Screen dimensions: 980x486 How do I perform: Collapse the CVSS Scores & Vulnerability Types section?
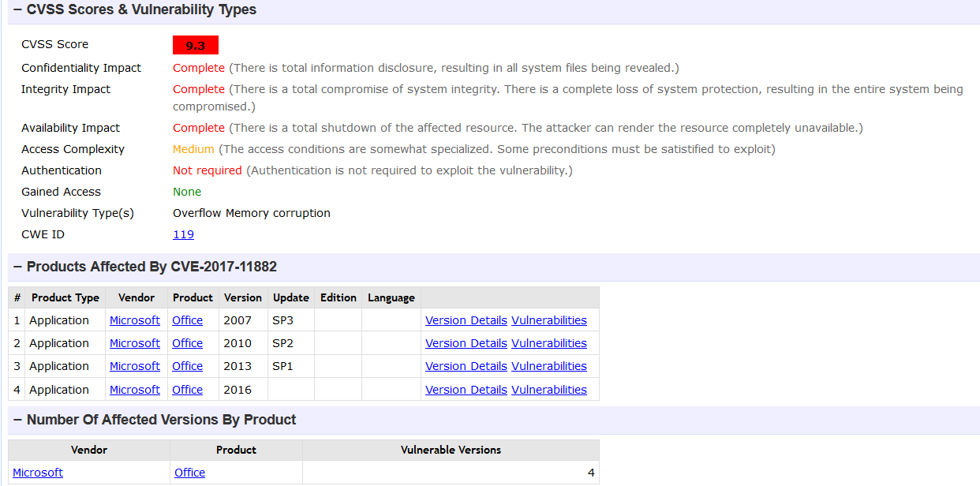17,10
